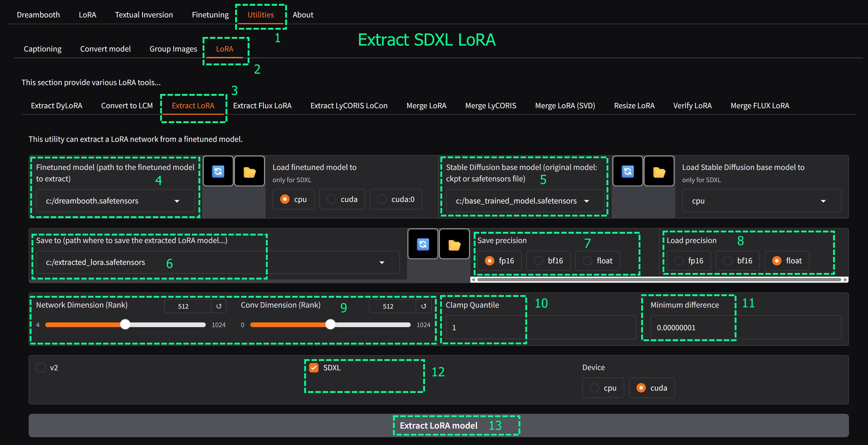Set Save precision to fp16
868x445 pixels.
499,260
